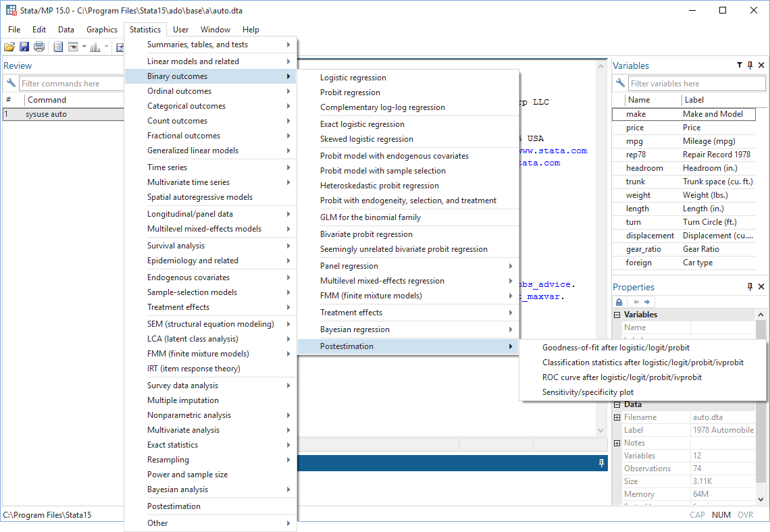Click the Print results toolbar icon

point(39,47)
